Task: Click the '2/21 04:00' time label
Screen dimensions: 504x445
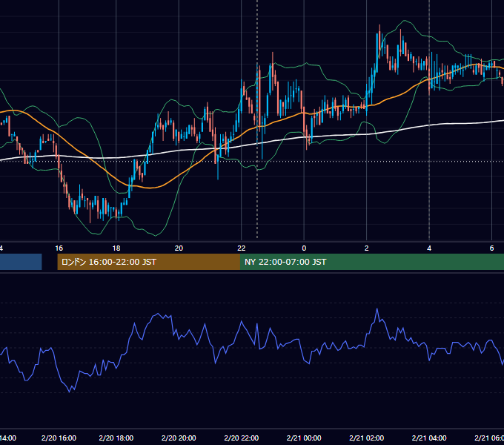Action: click(429, 438)
